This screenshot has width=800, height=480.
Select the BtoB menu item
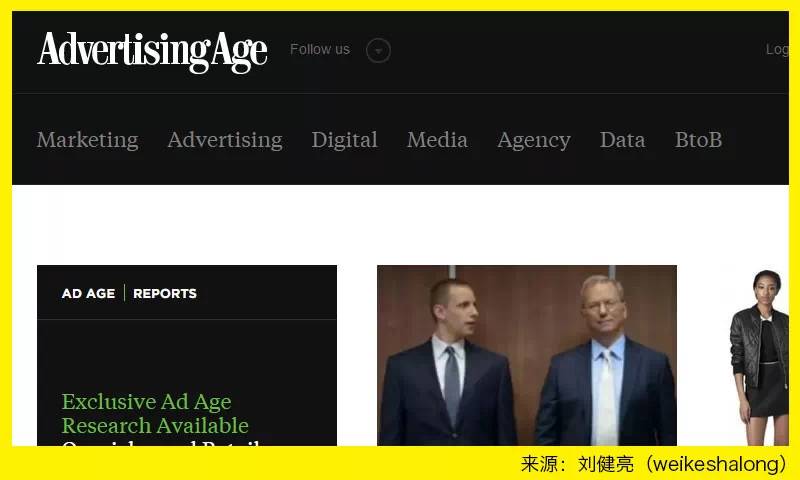click(x=698, y=140)
